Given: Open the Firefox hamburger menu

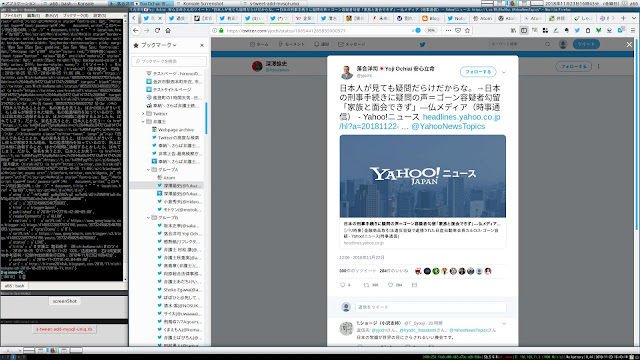Looking at the screenshot, I should 633,31.
